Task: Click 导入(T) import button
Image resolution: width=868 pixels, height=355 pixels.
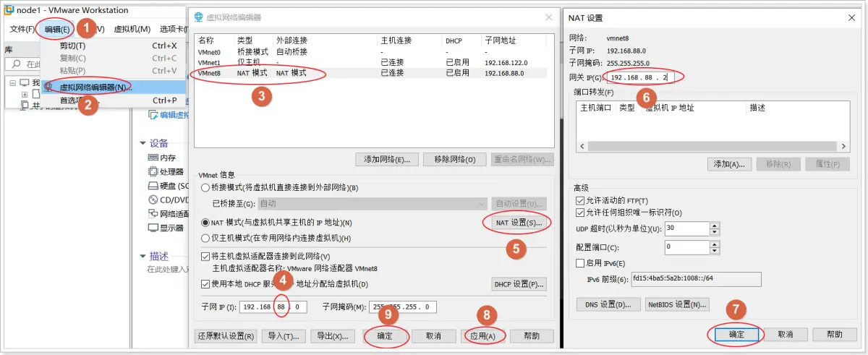Action: pyautogui.click(x=284, y=336)
